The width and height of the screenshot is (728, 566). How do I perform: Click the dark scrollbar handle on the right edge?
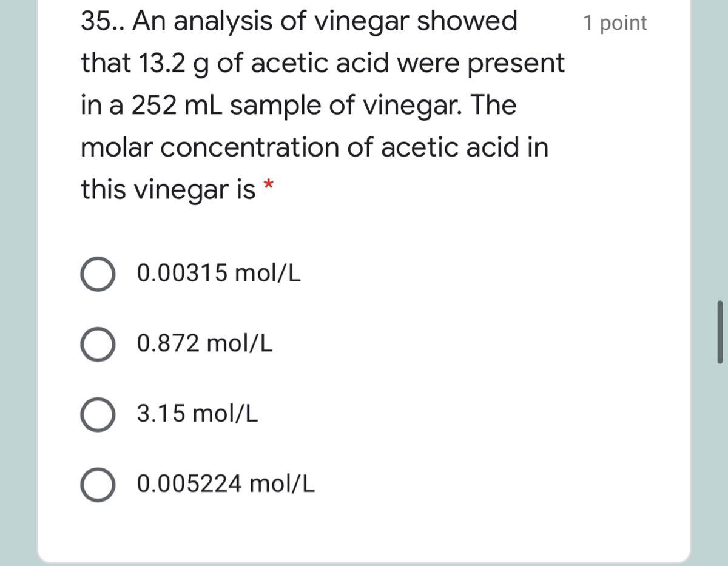[720, 332]
